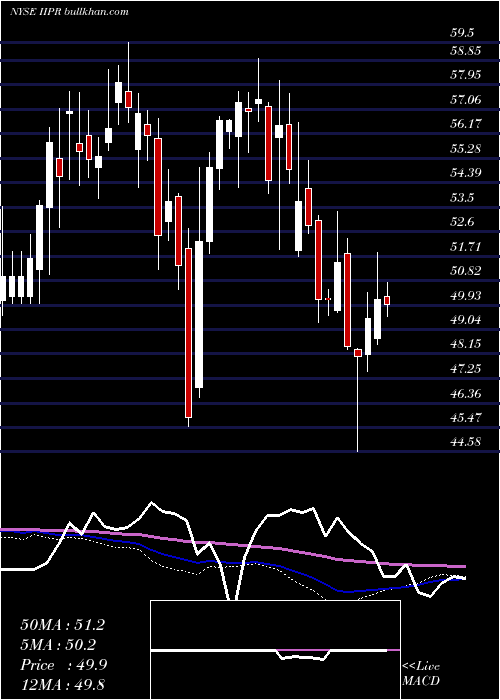This screenshot has height=700, width=500.
Task: Click the 48.15 price axis label
Action: coord(466,344)
